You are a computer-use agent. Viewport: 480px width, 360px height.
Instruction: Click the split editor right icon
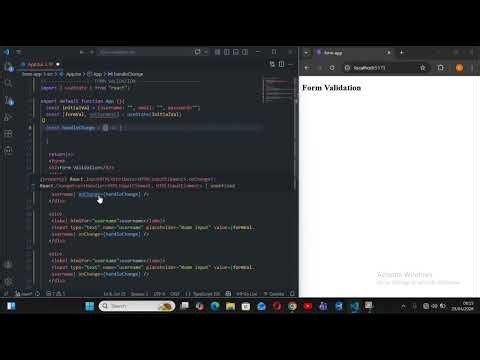click(x=281, y=64)
